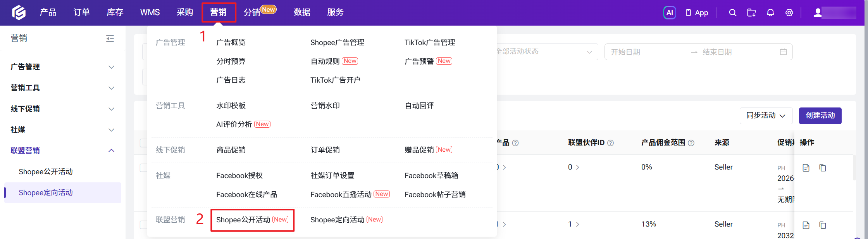The image size is (868, 239).
Task: Click help icon next to 产品佣金范围
Action: [691, 143]
